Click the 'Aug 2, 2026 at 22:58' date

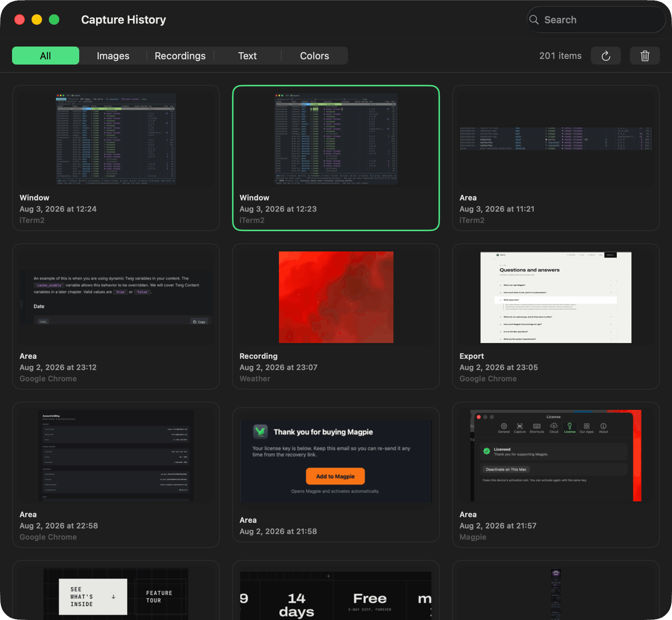pos(59,526)
